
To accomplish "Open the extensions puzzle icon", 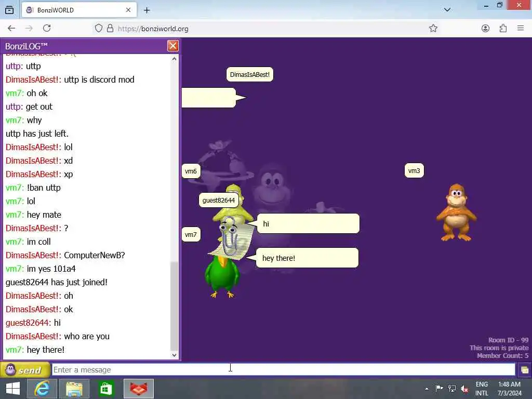I will [503, 29].
